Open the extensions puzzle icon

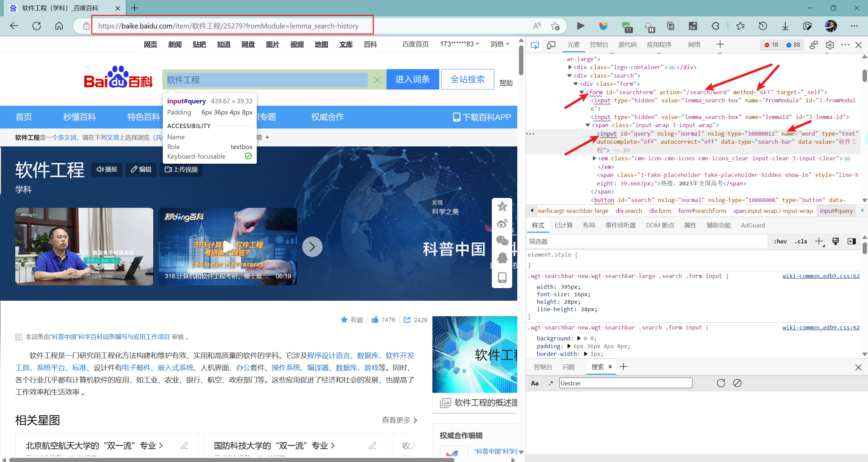tap(715, 26)
